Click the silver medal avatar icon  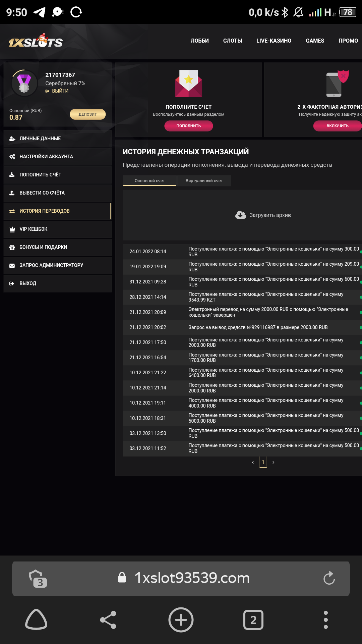coord(24,83)
